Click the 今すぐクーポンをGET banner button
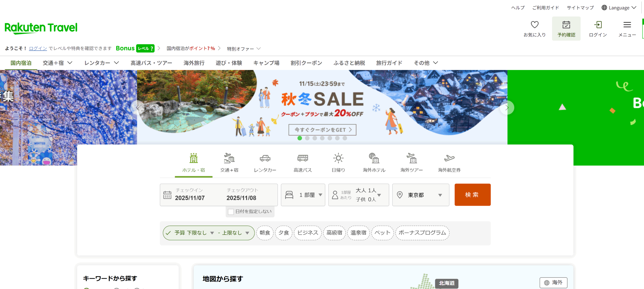 [x=322, y=130]
